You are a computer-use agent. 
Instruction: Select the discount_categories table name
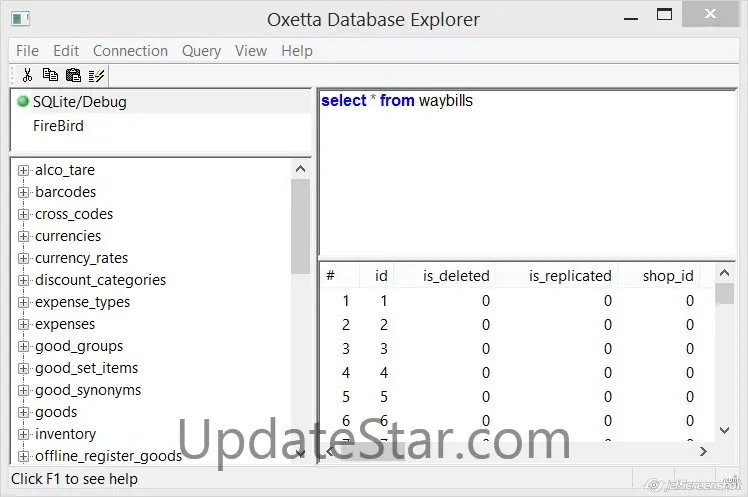coord(100,280)
